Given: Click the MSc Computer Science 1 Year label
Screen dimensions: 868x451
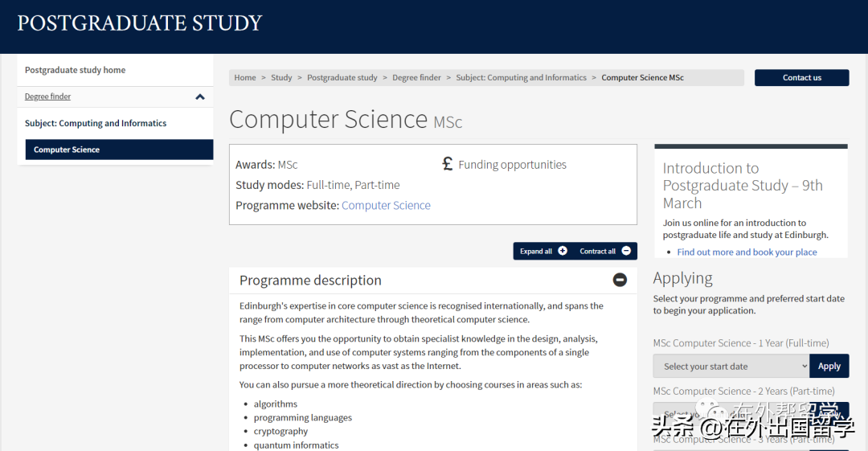Looking at the screenshot, I should pos(741,343).
